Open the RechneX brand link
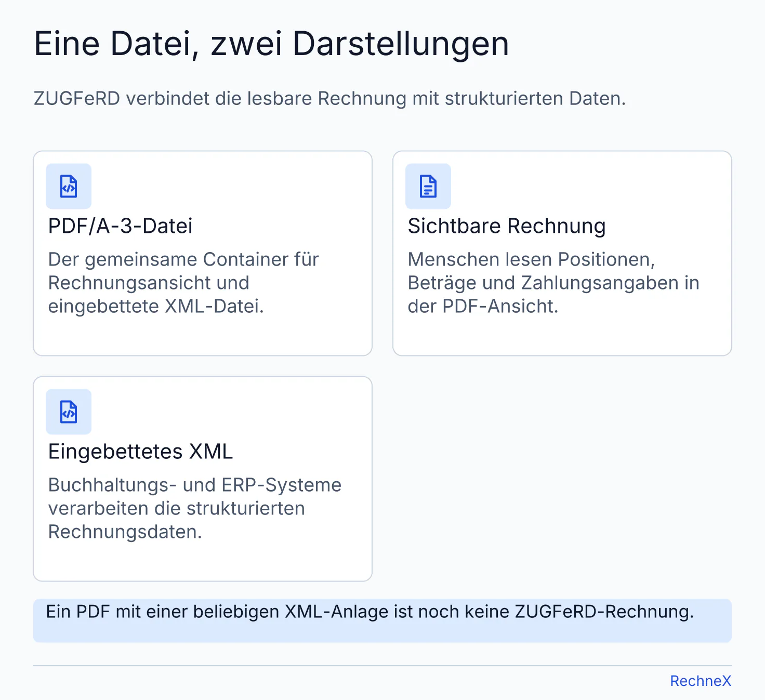Image resolution: width=765 pixels, height=700 pixels. [701, 681]
